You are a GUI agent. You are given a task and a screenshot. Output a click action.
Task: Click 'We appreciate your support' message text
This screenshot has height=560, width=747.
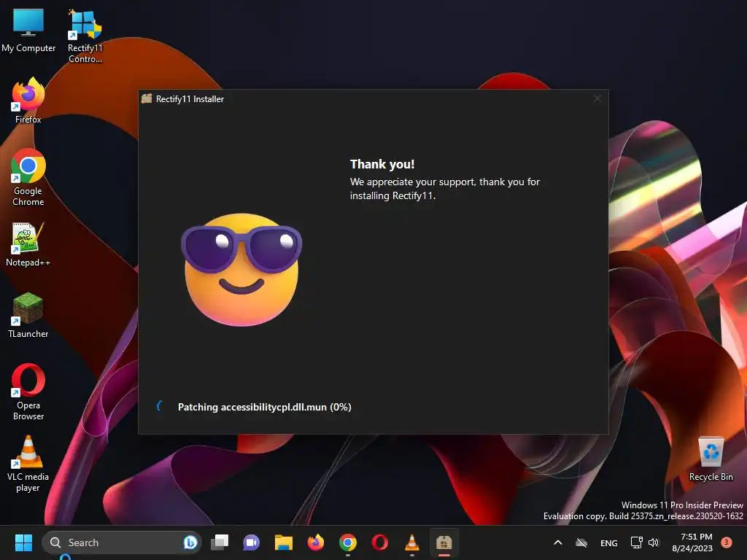tap(444, 189)
